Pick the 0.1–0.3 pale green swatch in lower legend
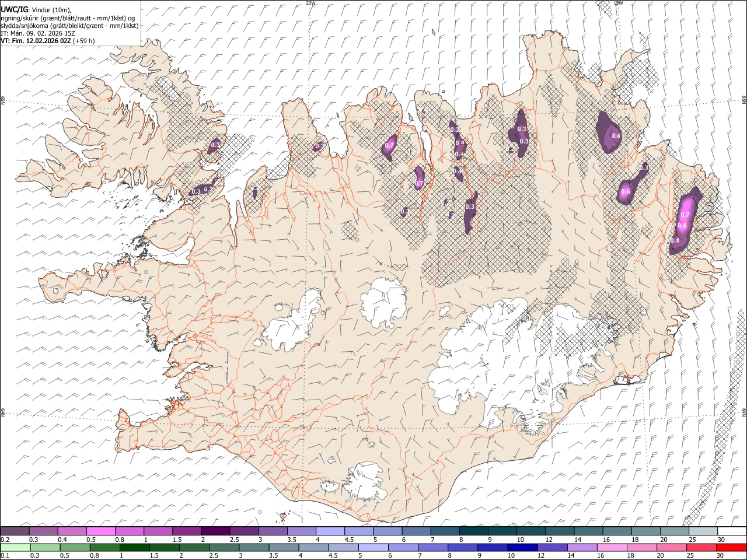Viewport: 747px width, 560px height. (15, 547)
